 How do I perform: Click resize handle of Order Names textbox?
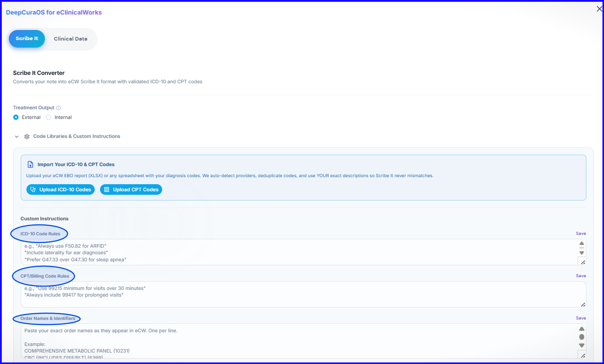[x=582, y=355]
